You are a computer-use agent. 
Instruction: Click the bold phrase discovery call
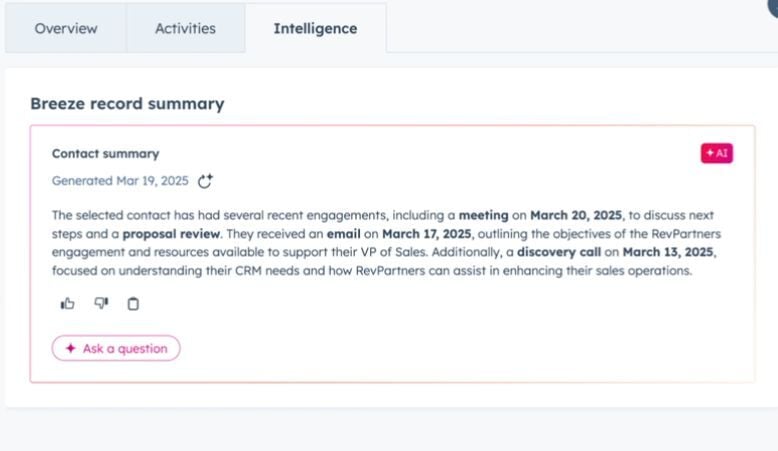pyautogui.click(x=559, y=252)
